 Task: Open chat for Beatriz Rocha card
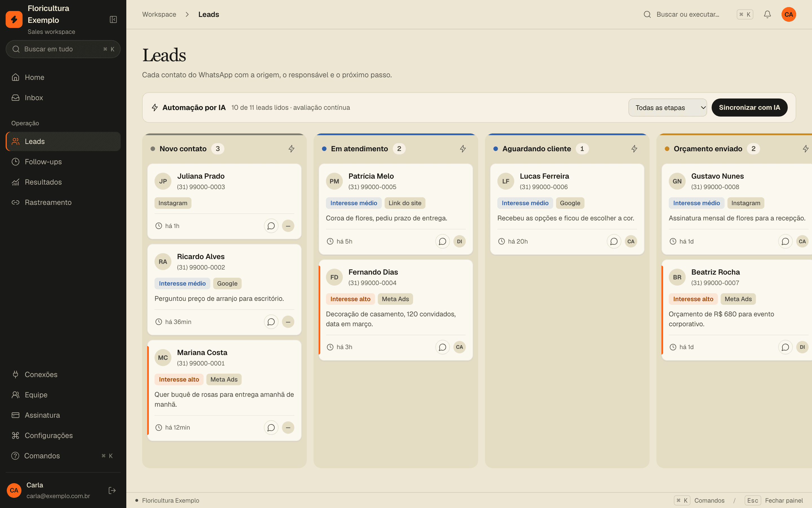[x=785, y=347]
